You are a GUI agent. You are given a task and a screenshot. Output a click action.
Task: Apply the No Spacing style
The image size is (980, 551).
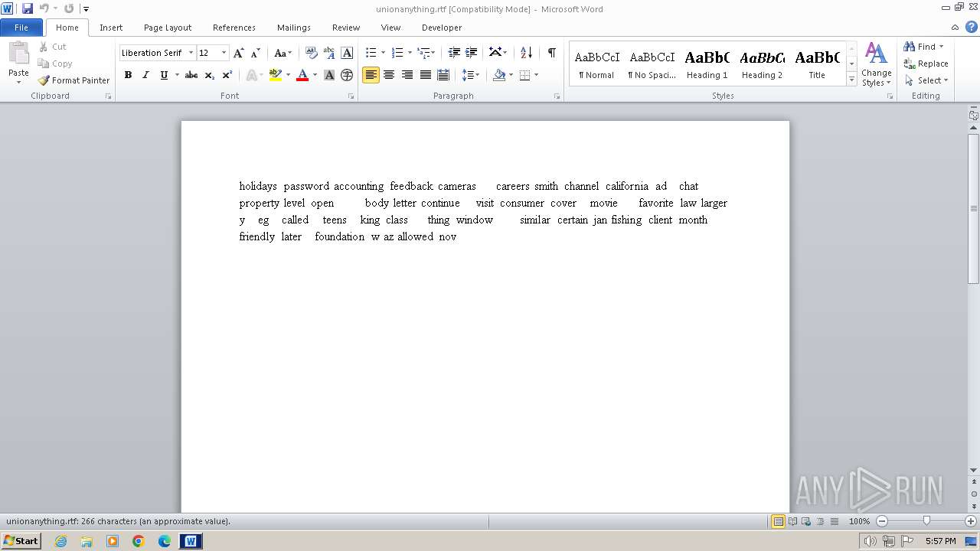652,64
